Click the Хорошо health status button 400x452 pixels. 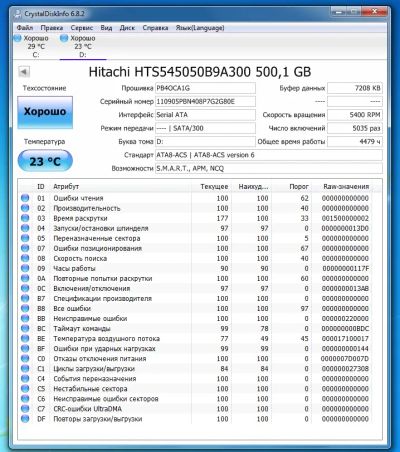pos(45,112)
